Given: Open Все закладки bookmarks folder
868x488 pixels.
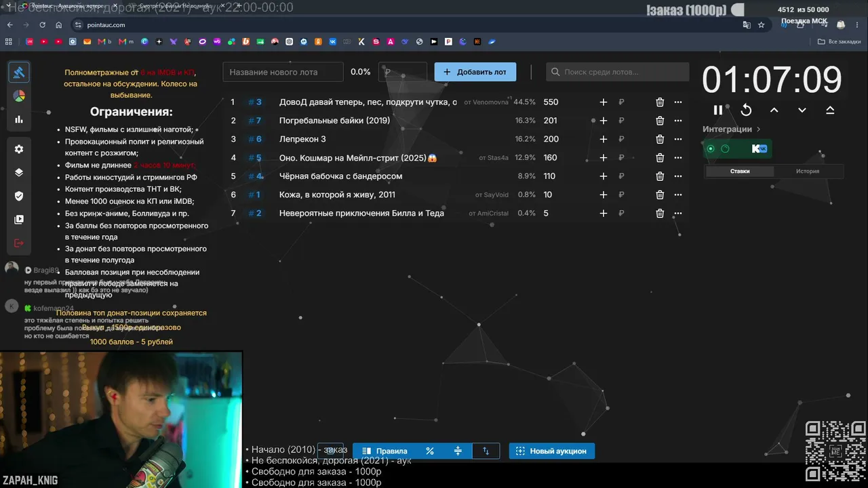Looking at the screenshot, I should pyautogui.click(x=840, y=41).
